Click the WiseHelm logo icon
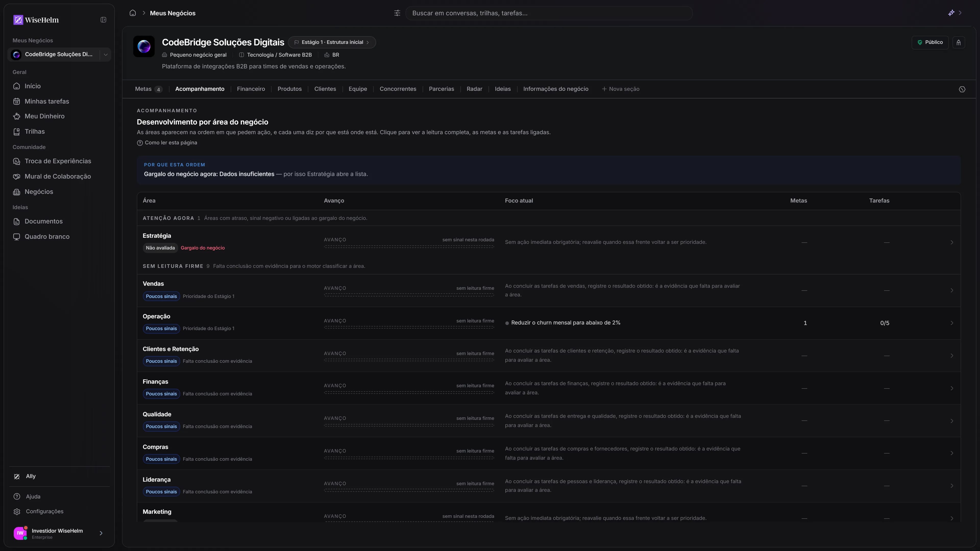 tap(18, 20)
